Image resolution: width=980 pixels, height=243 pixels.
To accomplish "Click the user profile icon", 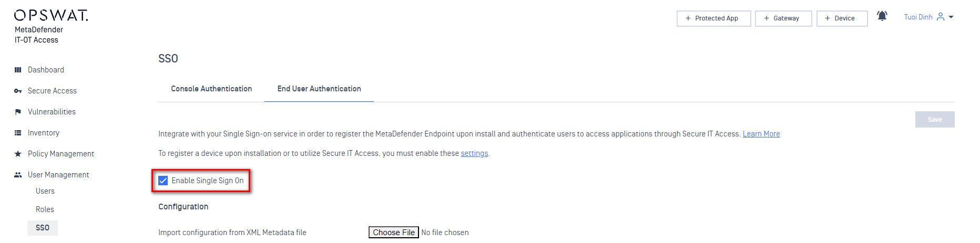I will point(941,17).
